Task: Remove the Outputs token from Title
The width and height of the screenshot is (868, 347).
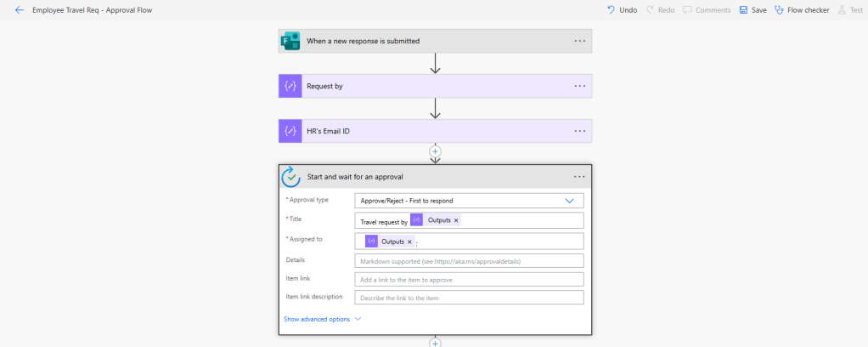Action: 456,221
